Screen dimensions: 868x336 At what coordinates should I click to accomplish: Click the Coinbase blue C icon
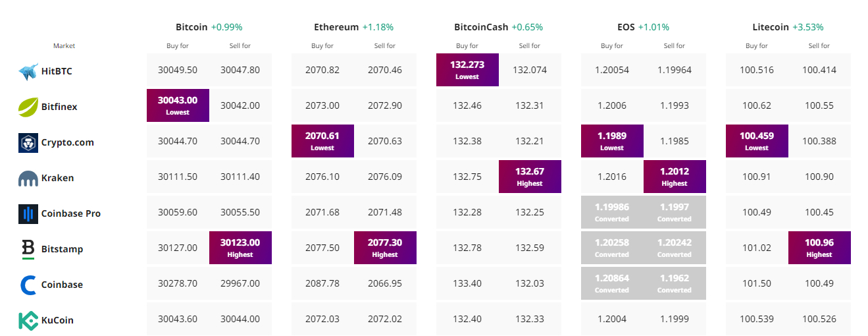click(x=28, y=285)
